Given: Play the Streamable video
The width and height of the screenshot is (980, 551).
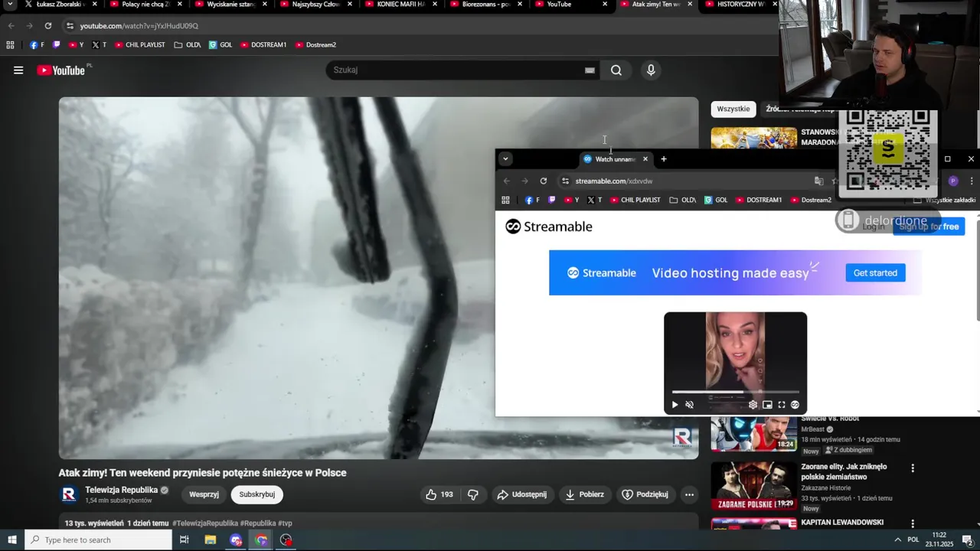Looking at the screenshot, I should tap(675, 405).
